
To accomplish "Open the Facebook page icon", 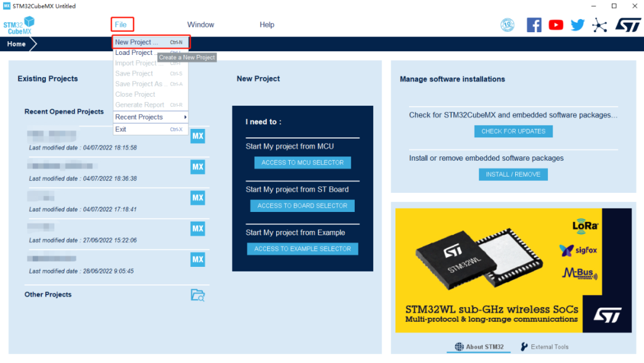I will pos(534,25).
